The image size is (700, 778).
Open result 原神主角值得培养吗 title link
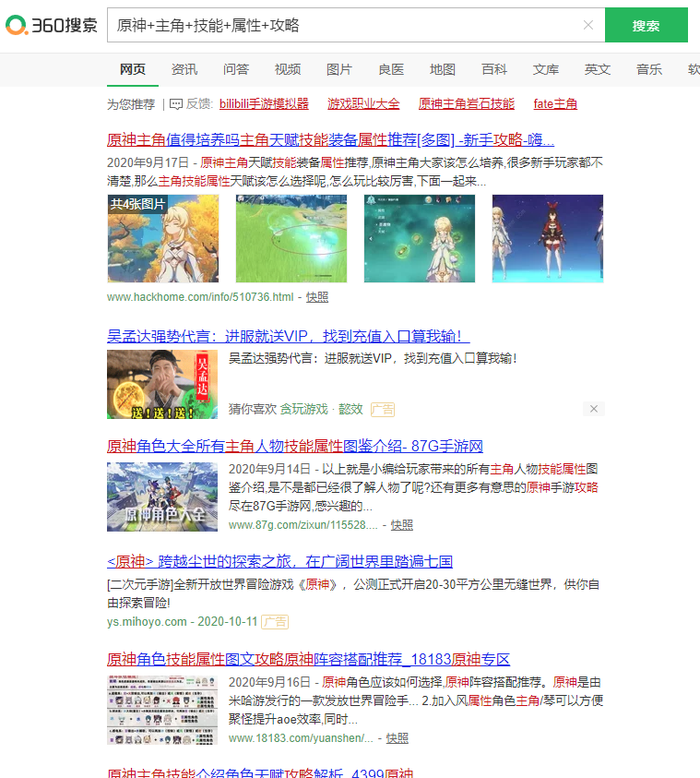point(330,140)
